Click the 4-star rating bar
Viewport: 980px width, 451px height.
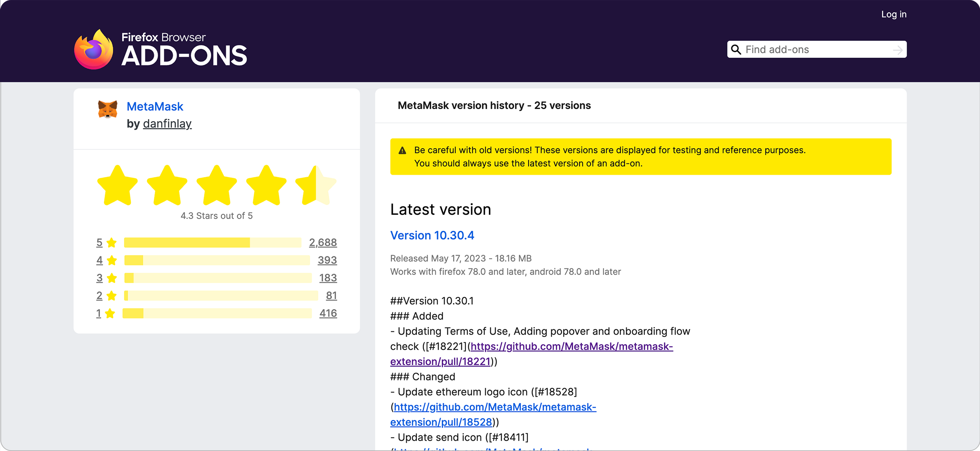point(217,260)
